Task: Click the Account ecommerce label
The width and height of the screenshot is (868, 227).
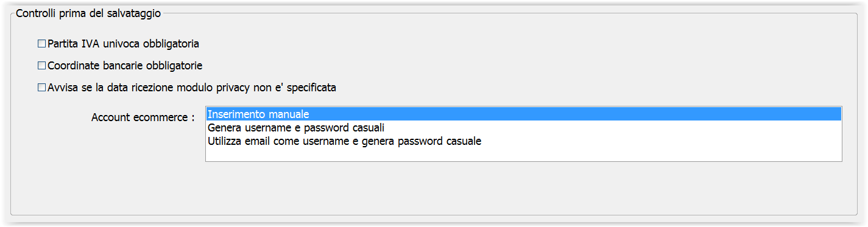Action: 143,117
